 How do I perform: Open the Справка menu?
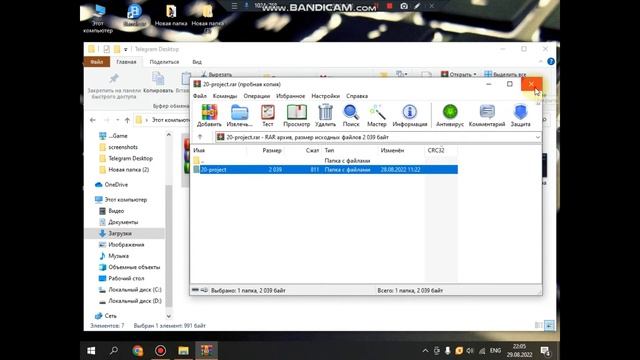357,96
